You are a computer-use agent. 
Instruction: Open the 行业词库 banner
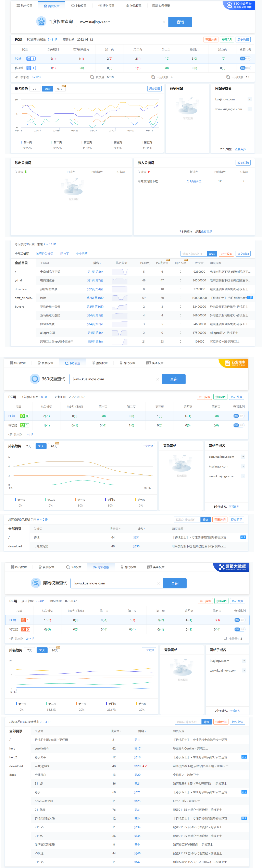(233, 363)
